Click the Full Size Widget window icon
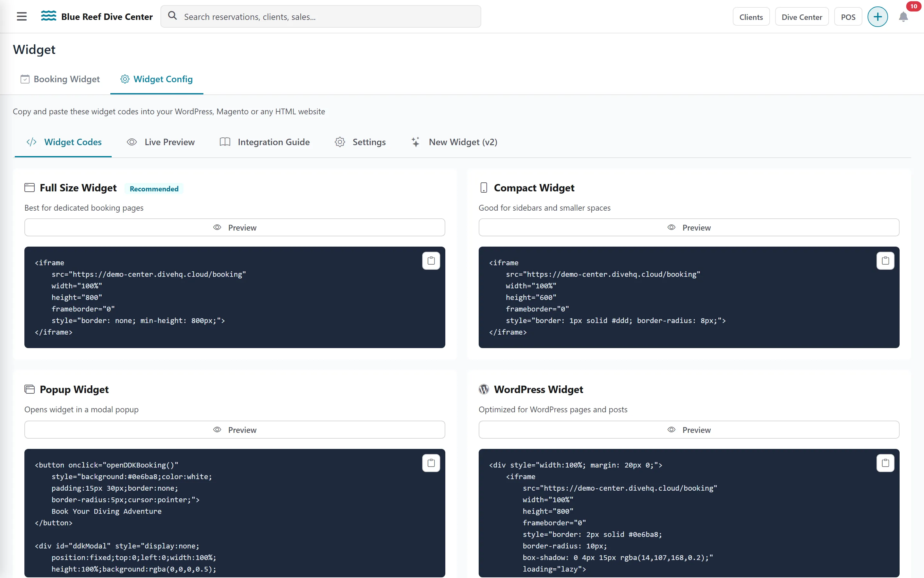This screenshot has width=924, height=578. [x=30, y=188]
